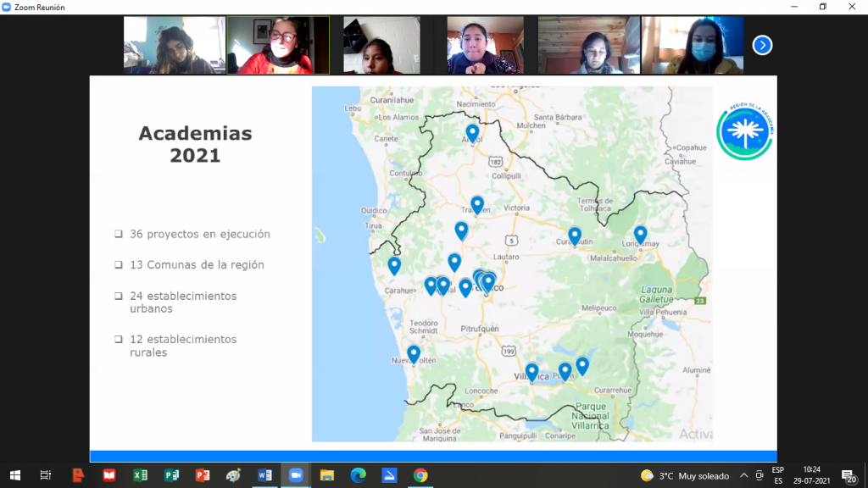The image size is (868, 488).
Task: Click '36 proyectos en ejecución' bullet text
Action: [200, 234]
